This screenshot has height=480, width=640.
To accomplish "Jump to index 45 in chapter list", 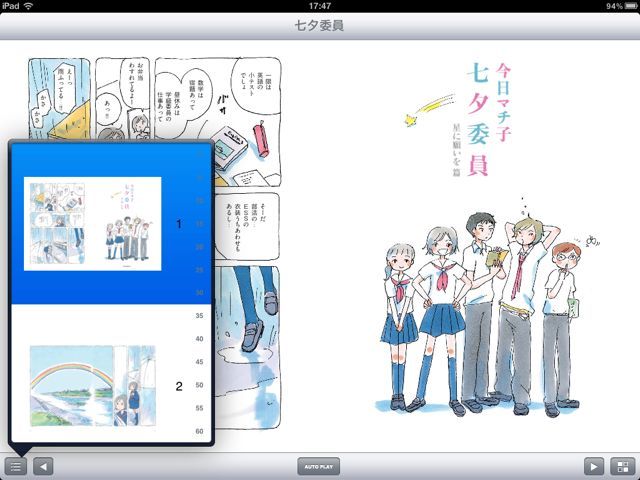I will tap(199, 362).
